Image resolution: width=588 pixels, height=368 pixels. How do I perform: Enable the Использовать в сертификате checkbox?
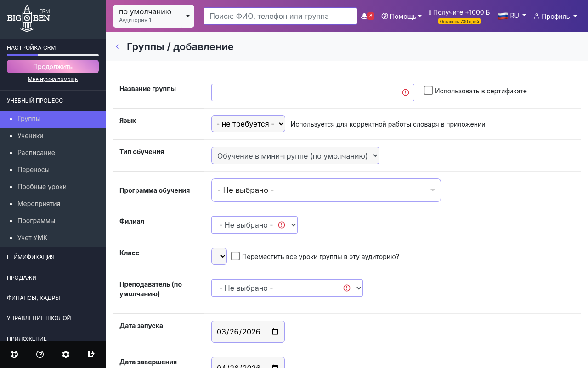pos(428,90)
